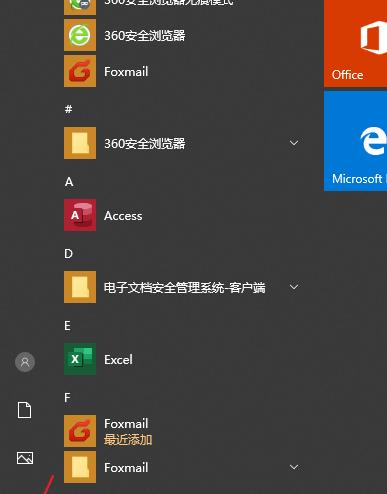Open the Documents icon in the left rail
This screenshot has height=494, width=387.
click(x=25, y=410)
